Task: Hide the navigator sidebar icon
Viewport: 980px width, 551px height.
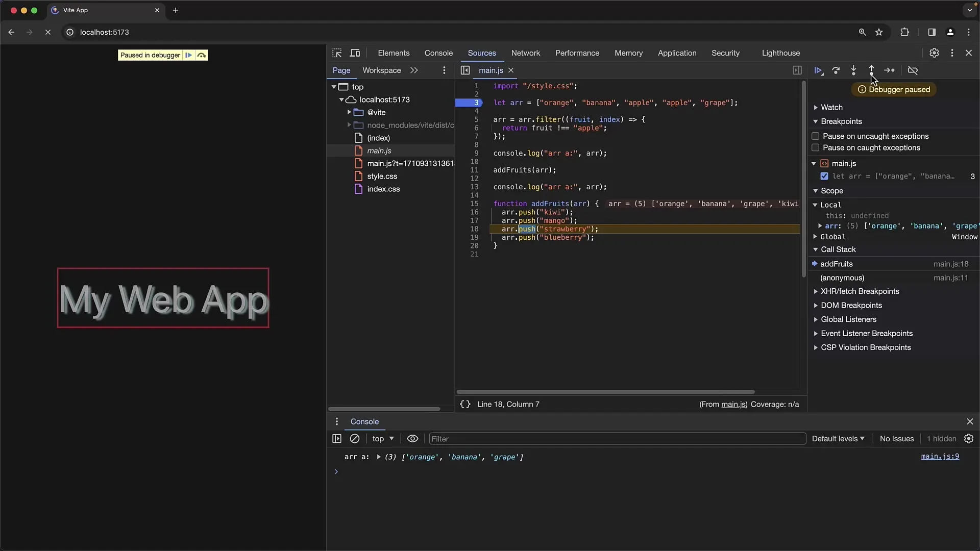Action: [465, 70]
